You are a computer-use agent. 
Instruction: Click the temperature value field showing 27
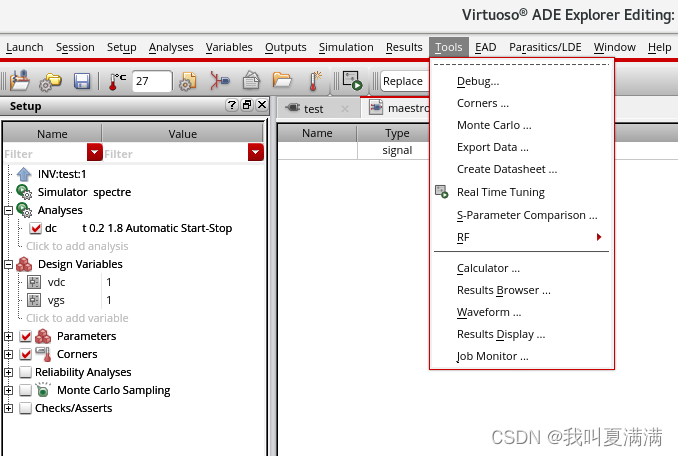152,81
